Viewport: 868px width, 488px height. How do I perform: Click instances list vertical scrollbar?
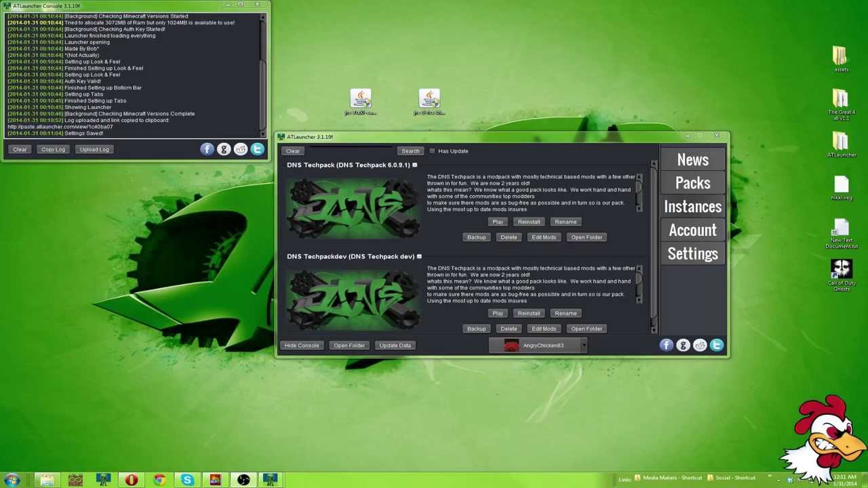click(x=654, y=247)
